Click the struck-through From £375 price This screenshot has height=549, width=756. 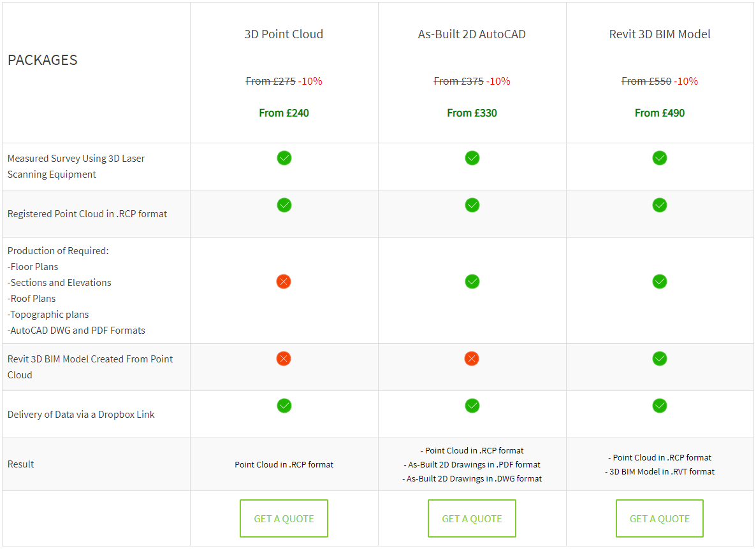click(x=458, y=82)
